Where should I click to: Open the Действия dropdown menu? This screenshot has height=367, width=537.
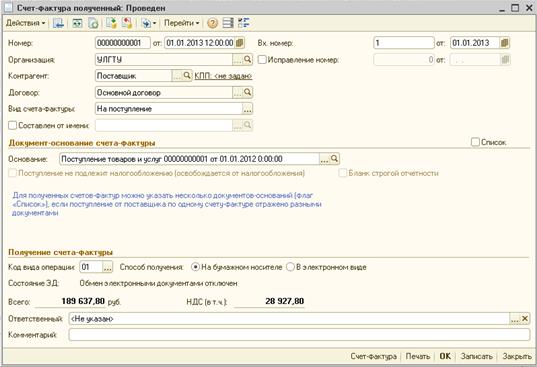[26, 23]
